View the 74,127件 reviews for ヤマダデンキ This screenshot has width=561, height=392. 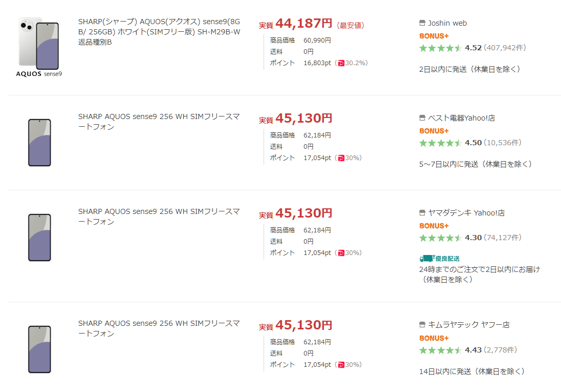click(502, 238)
